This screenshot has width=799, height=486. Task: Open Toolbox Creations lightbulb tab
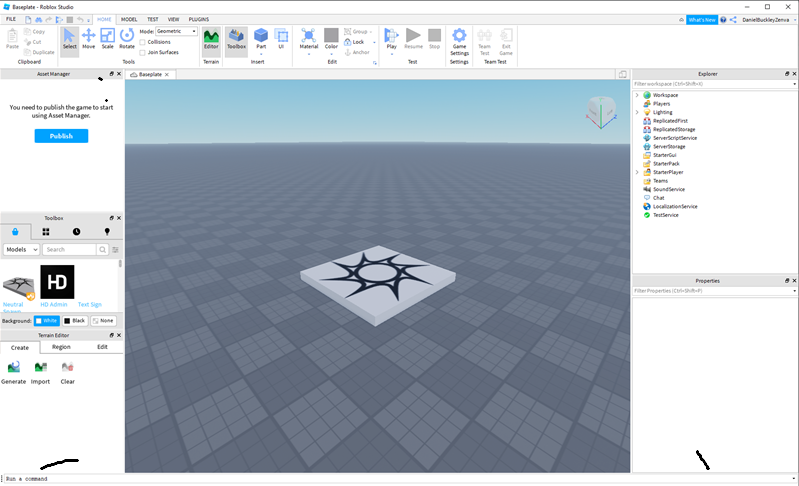click(x=107, y=232)
